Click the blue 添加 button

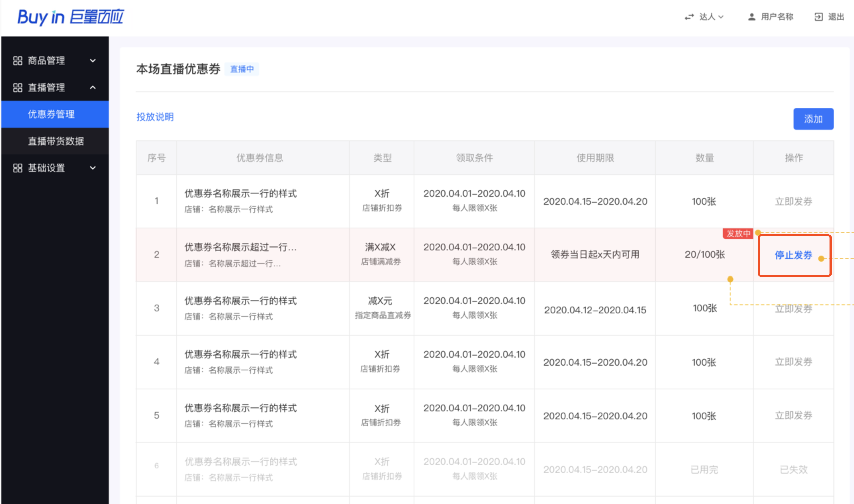click(813, 119)
